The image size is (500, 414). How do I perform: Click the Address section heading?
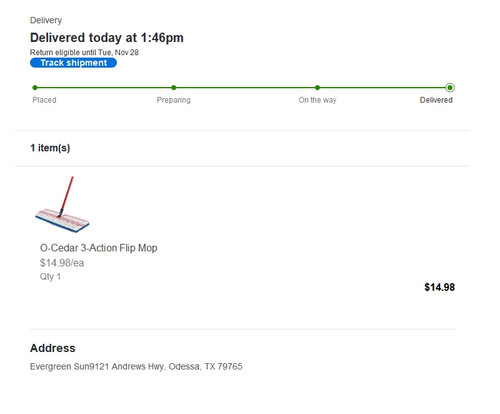click(x=53, y=348)
